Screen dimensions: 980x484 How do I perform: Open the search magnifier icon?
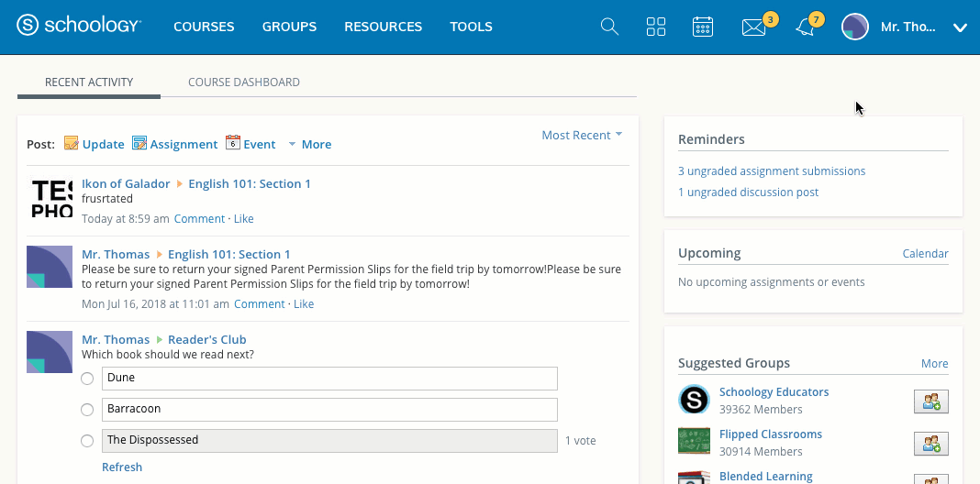(x=609, y=27)
